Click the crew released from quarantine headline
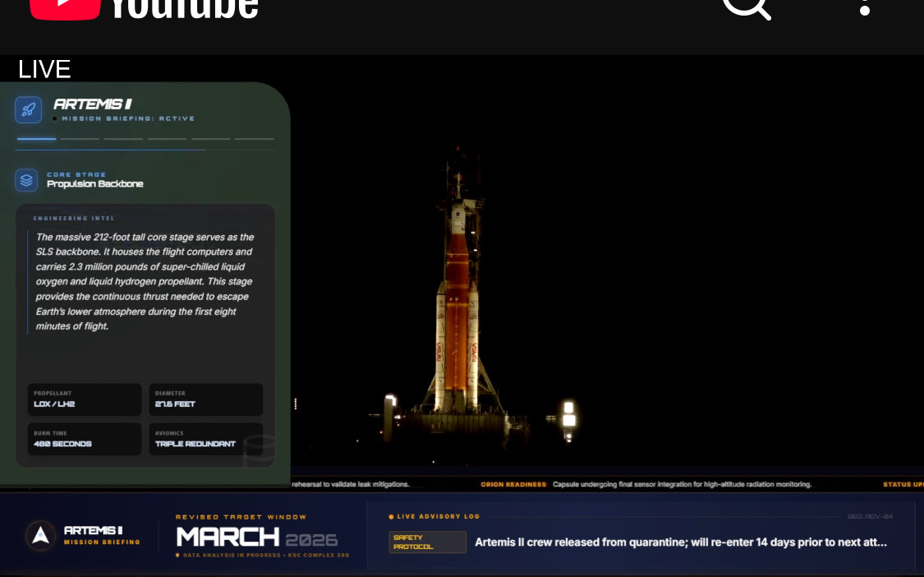 (681, 542)
